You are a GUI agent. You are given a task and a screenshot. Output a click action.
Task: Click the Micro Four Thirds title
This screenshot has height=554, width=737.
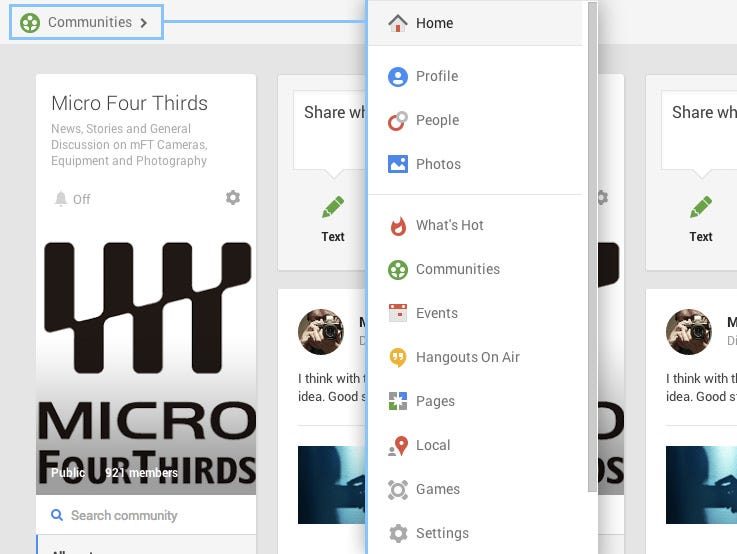129,103
